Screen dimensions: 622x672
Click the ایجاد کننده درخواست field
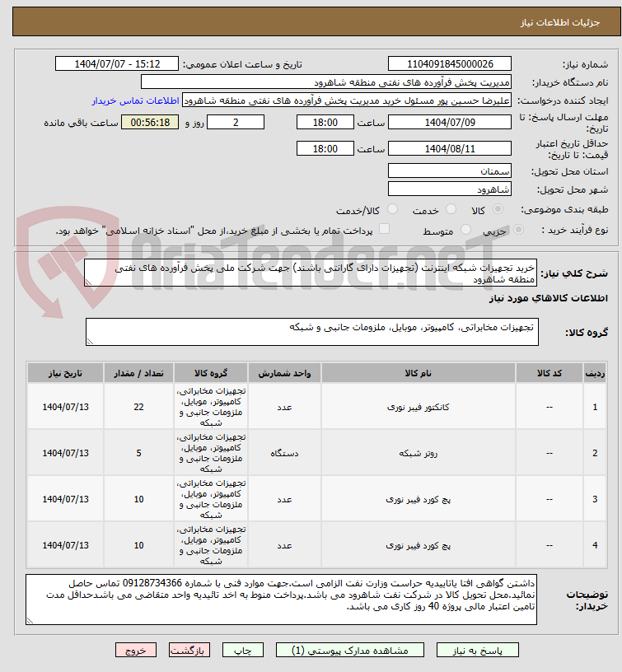pos(347,100)
